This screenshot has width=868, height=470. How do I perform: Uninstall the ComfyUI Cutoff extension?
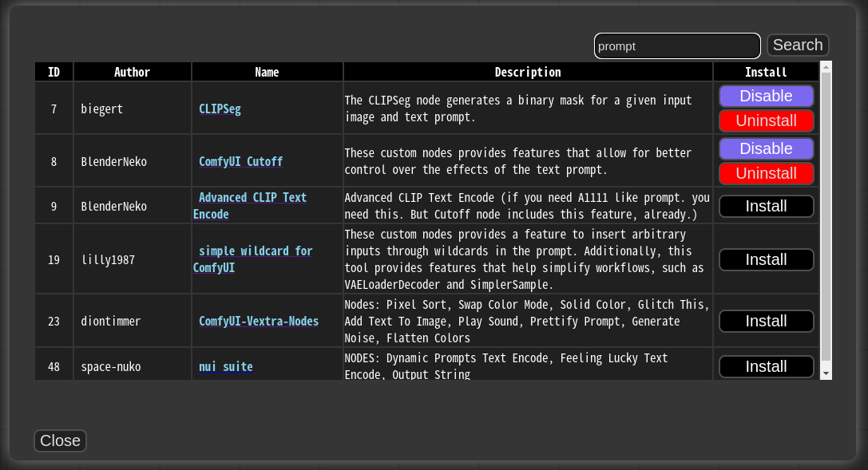pyautogui.click(x=765, y=173)
